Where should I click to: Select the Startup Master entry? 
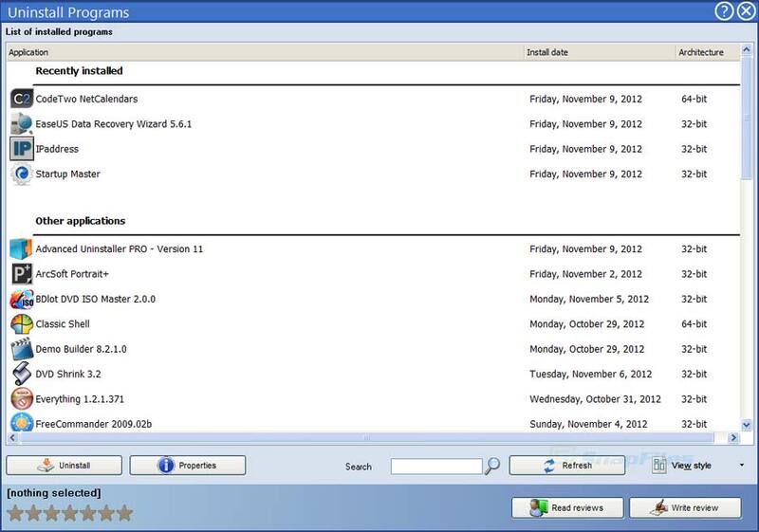click(x=67, y=174)
